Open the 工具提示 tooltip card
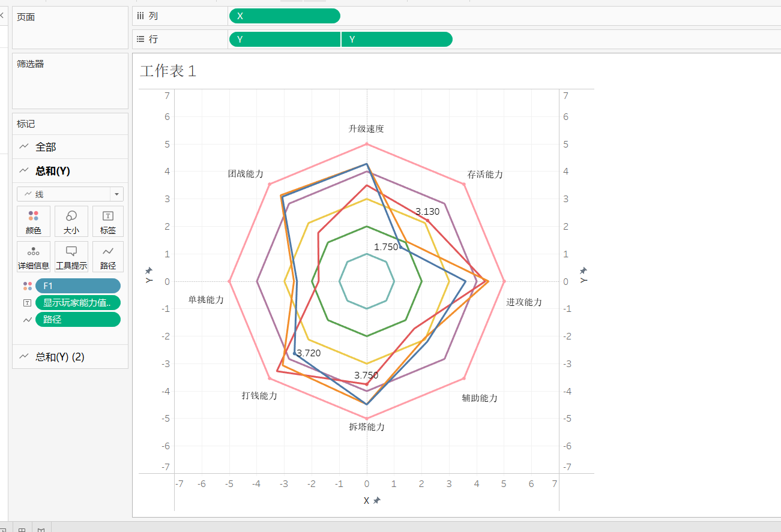Viewport: 781px width, 532px height. click(x=71, y=257)
